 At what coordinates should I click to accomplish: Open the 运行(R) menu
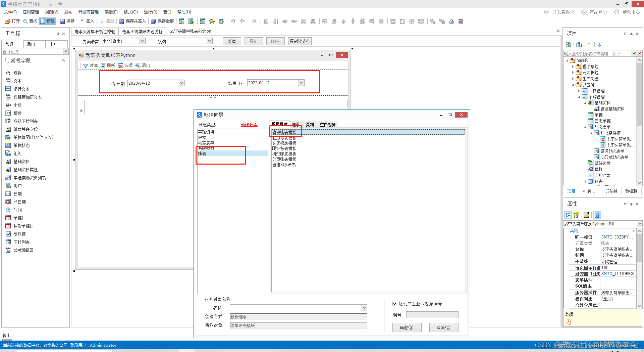click(x=150, y=12)
